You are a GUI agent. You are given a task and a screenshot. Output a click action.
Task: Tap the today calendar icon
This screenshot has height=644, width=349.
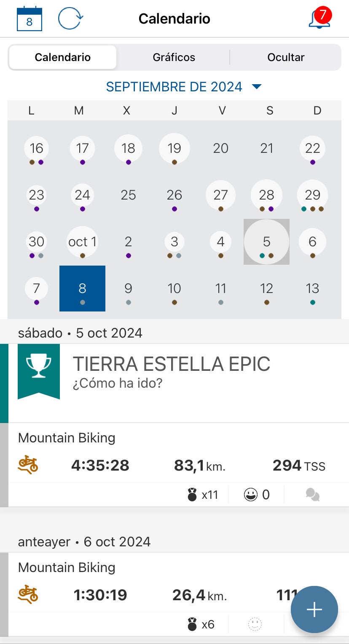[30, 19]
